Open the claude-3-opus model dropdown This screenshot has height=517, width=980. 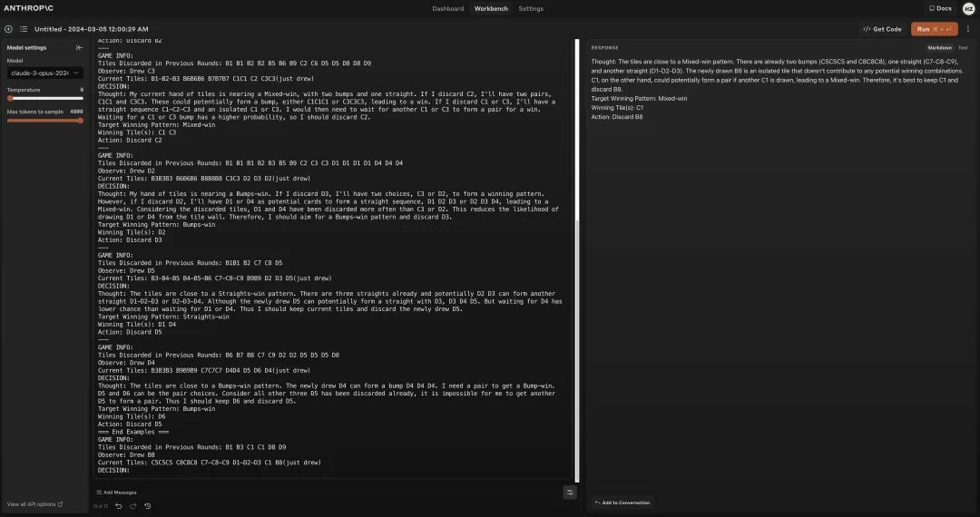pyautogui.click(x=45, y=73)
